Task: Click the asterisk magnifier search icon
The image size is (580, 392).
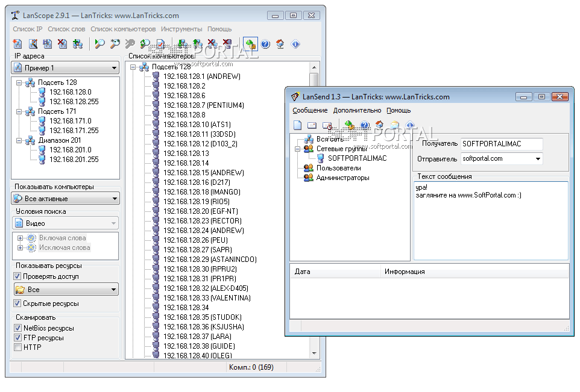Action: 115,44
